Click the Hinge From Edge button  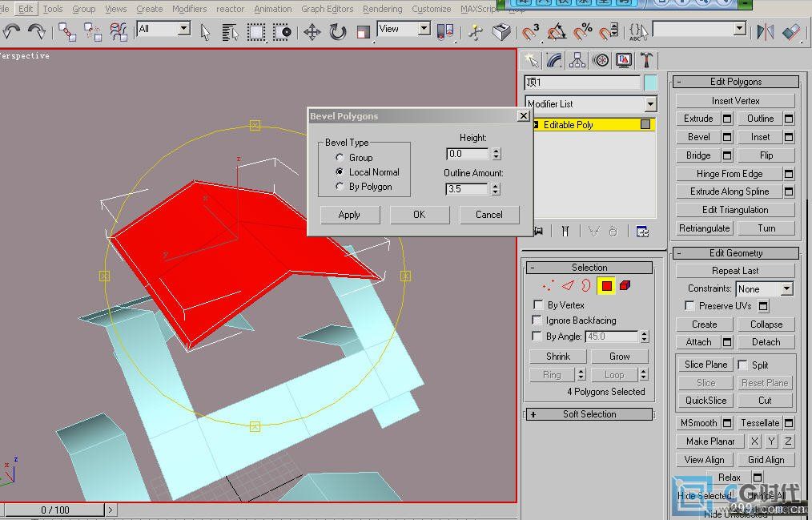coord(730,174)
